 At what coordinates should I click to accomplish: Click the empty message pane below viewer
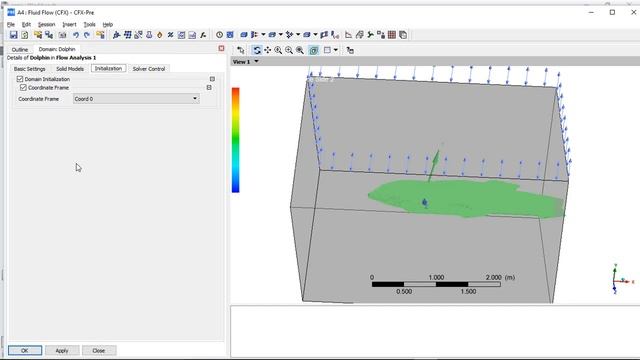coord(435,331)
